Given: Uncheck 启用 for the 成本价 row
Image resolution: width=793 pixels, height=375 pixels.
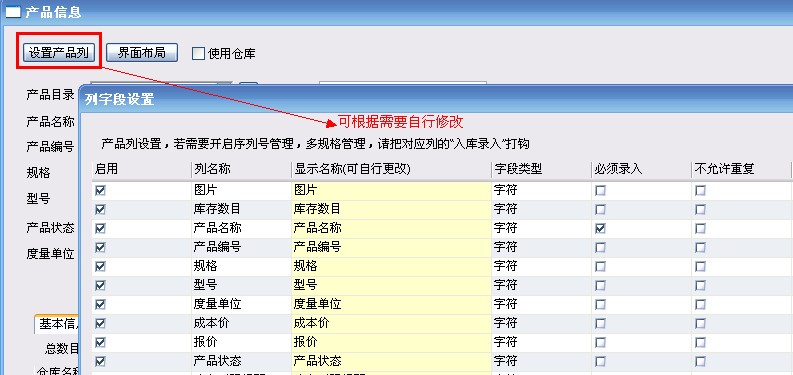Looking at the screenshot, I should coord(100,323).
